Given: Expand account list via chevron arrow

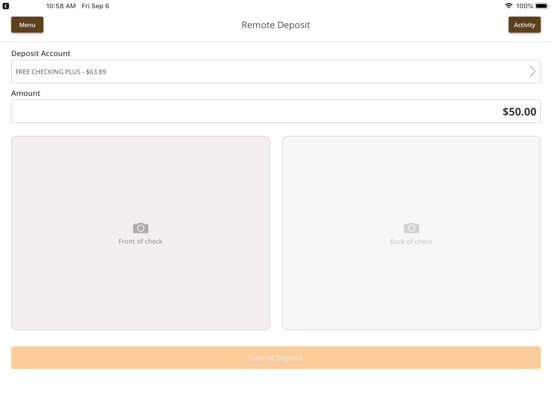Looking at the screenshot, I should click(532, 71).
